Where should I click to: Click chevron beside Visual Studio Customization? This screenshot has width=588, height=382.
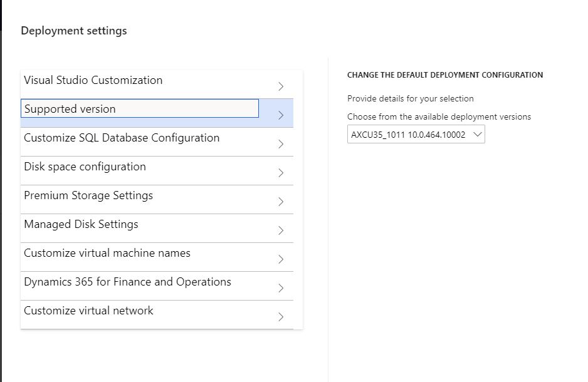[281, 86]
